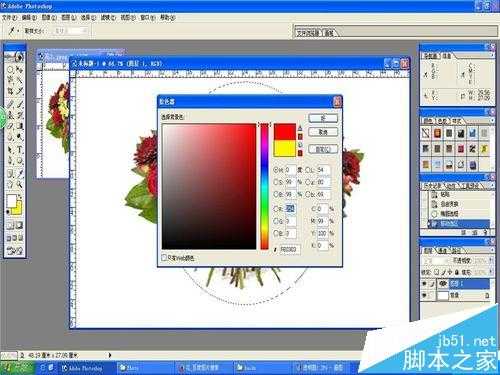Select the History Brush tool
The height and width of the screenshot is (375, 500).
[20, 115]
